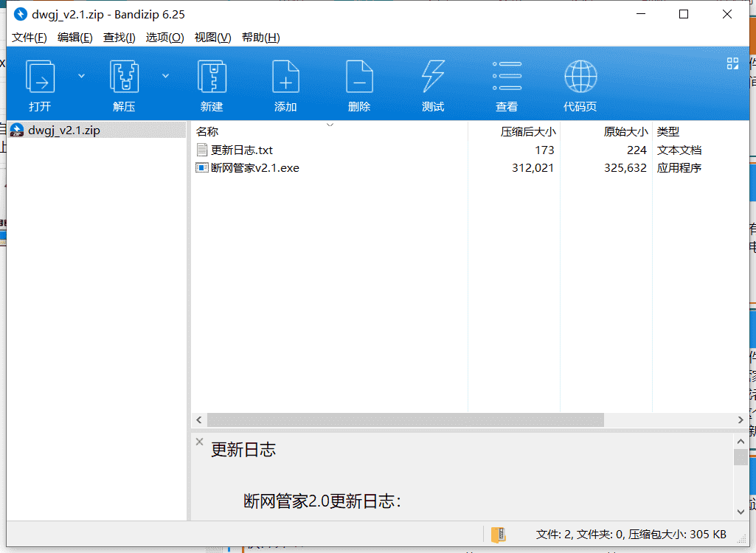Click the original size value 325,632
Viewport: 756px width, 553px height.
pyautogui.click(x=625, y=168)
